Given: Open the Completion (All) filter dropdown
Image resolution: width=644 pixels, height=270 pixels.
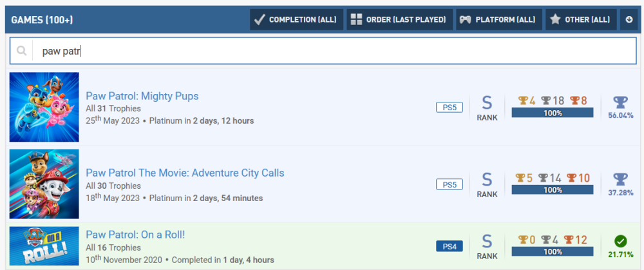Looking at the screenshot, I should coord(296,20).
